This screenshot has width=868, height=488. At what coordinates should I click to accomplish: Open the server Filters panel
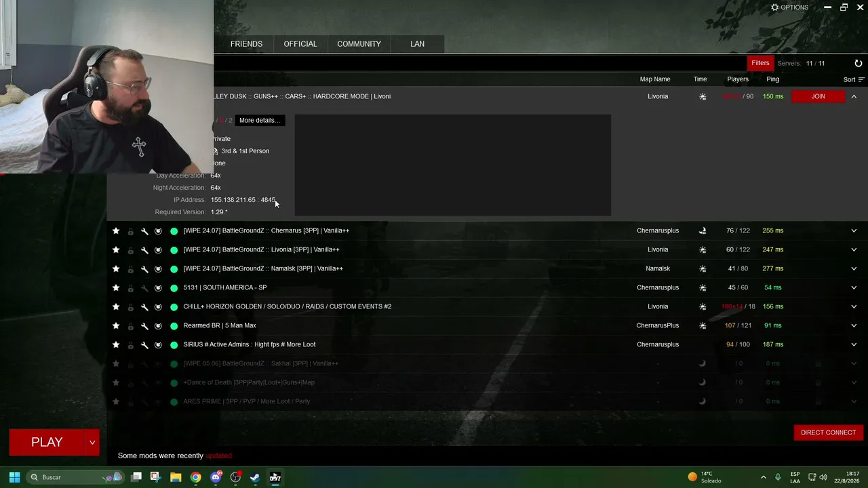(x=760, y=63)
